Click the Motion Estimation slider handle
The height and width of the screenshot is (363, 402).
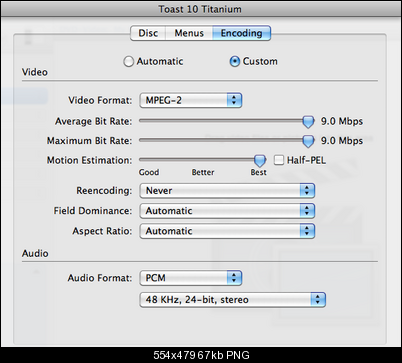click(x=260, y=160)
